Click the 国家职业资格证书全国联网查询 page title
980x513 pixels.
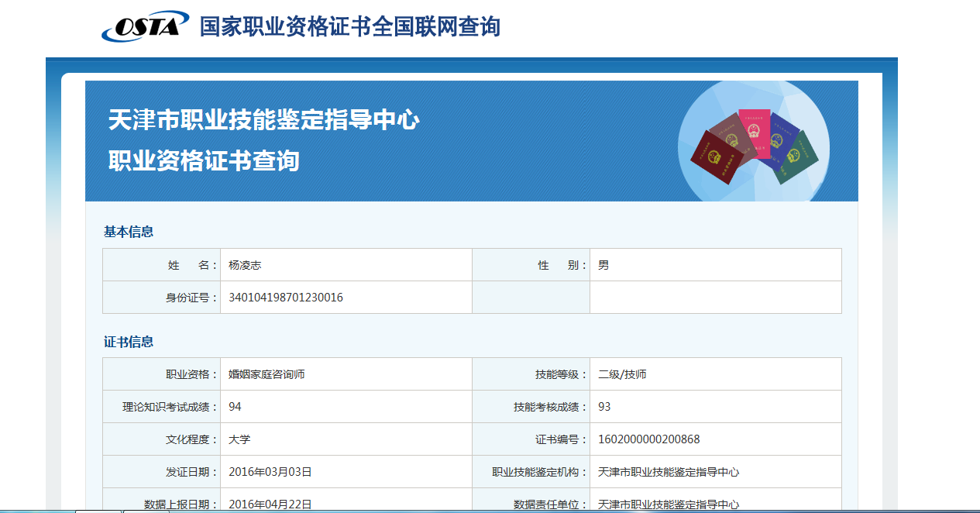[x=350, y=26]
